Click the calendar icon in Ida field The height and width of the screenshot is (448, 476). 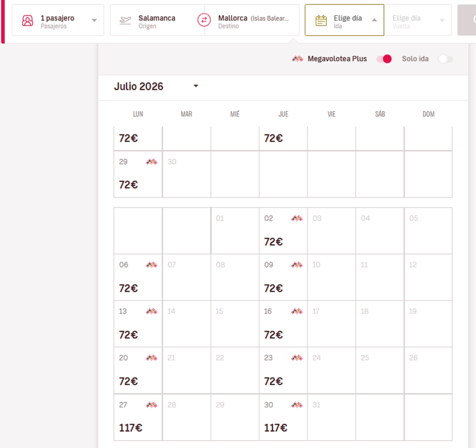tap(321, 21)
